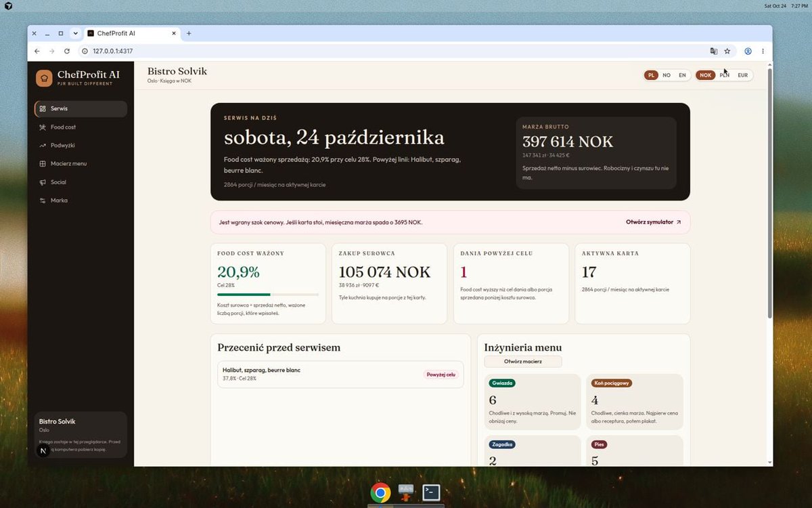Open the Chrome translate page icon
This screenshot has width=812, height=508.
(x=713, y=51)
